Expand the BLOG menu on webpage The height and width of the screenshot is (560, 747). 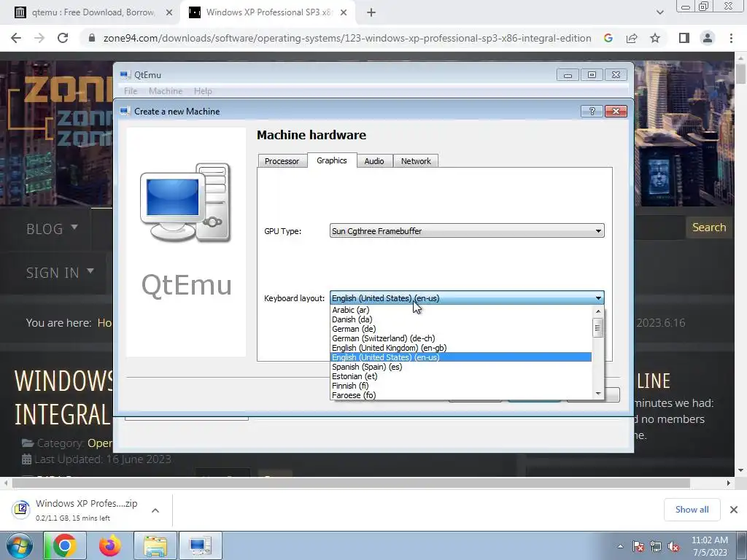tap(52, 229)
